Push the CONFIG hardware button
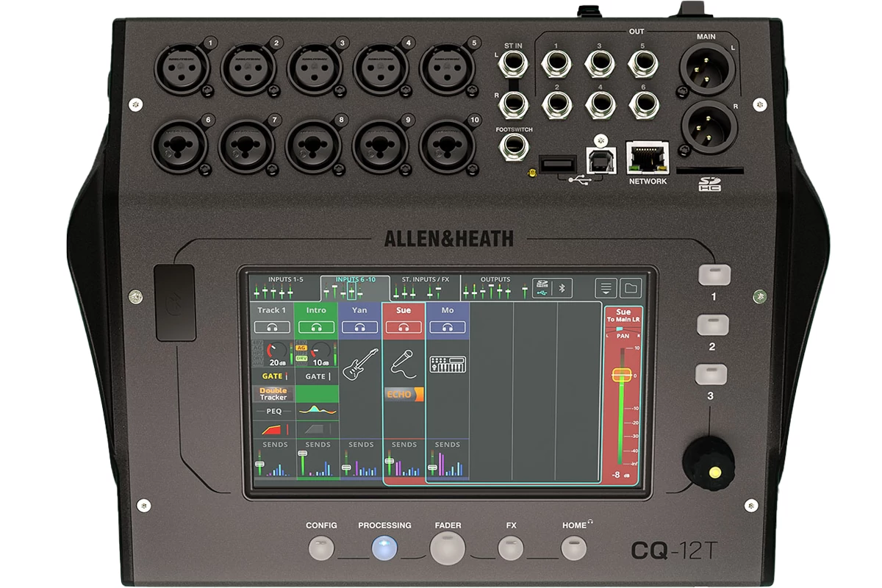 coord(321,548)
